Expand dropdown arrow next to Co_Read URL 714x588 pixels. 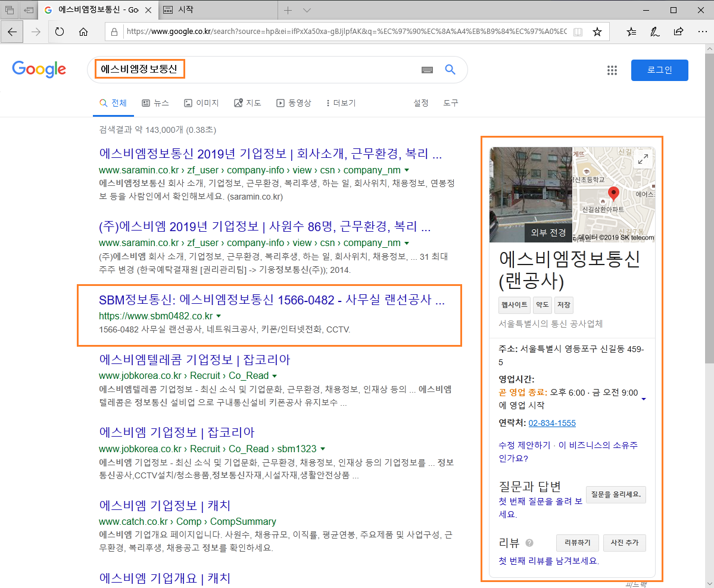click(x=275, y=376)
